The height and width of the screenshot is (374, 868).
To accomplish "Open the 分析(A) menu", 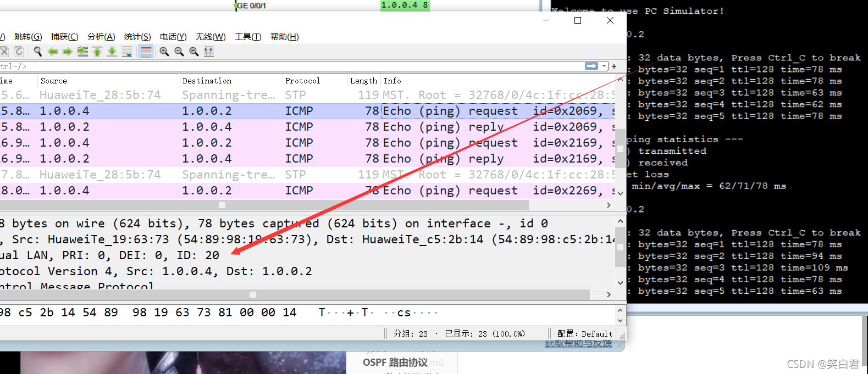I will (x=101, y=37).
